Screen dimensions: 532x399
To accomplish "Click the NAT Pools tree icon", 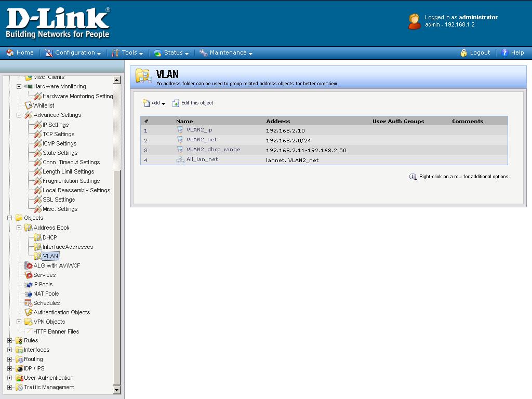I will pyautogui.click(x=29, y=294).
